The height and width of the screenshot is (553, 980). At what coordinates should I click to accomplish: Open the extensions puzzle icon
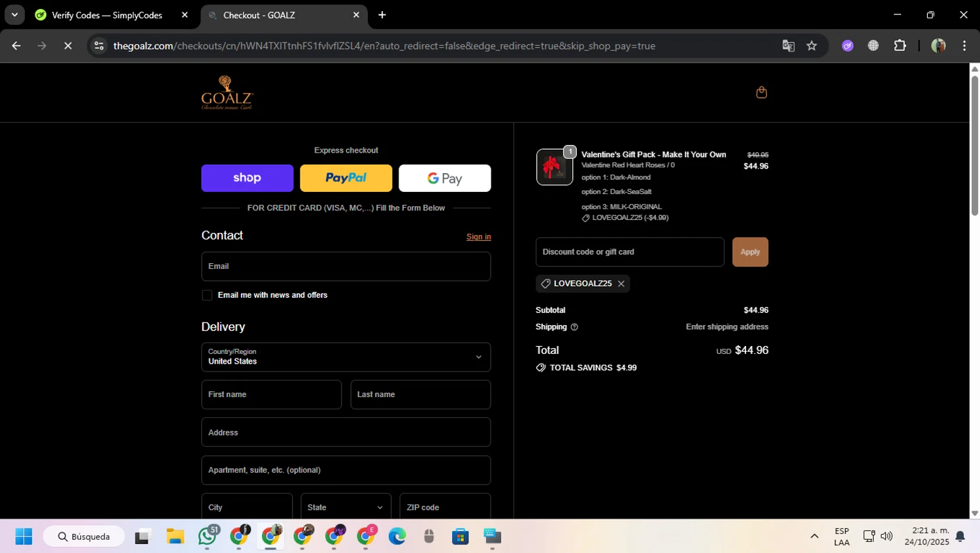click(x=900, y=46)
